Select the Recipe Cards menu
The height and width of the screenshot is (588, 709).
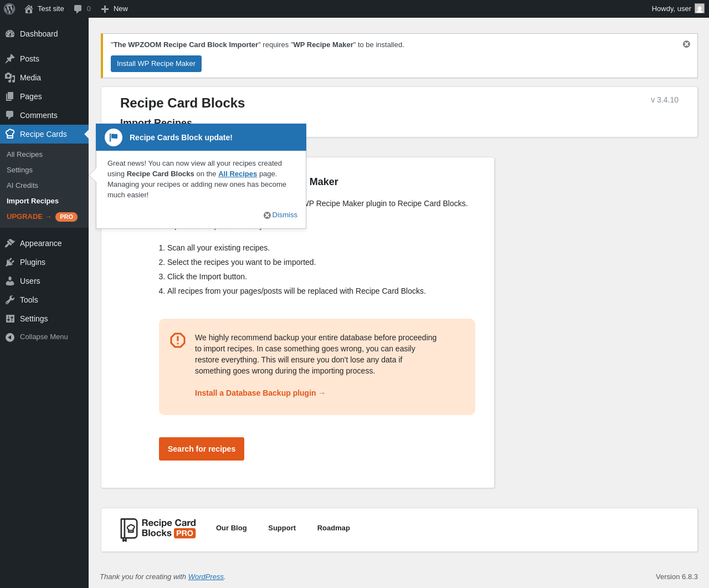coord(44,134)
